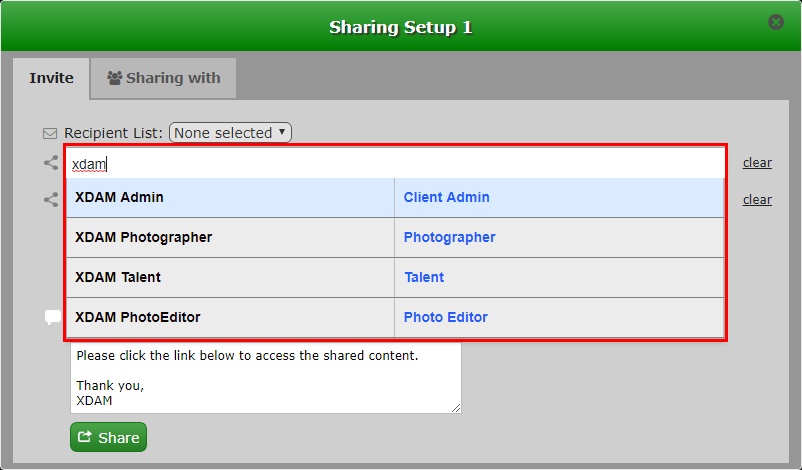
Task: Close the Sharing Setup 1 dialog
Action: (775, 22)
